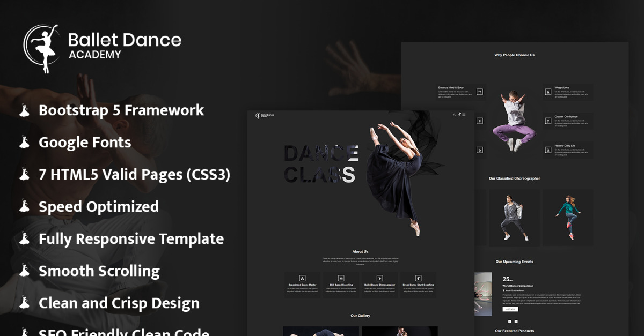This screenshot has height=336, width=644.
Task: Click the 'Our Gallery' heading
Action: pos(361,316)
